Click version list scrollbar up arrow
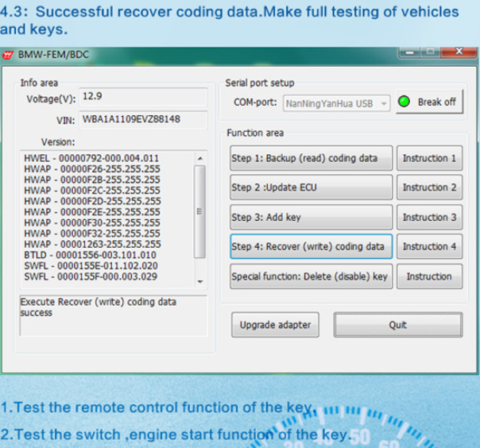 pyautogui.click(x=200, y=159)
